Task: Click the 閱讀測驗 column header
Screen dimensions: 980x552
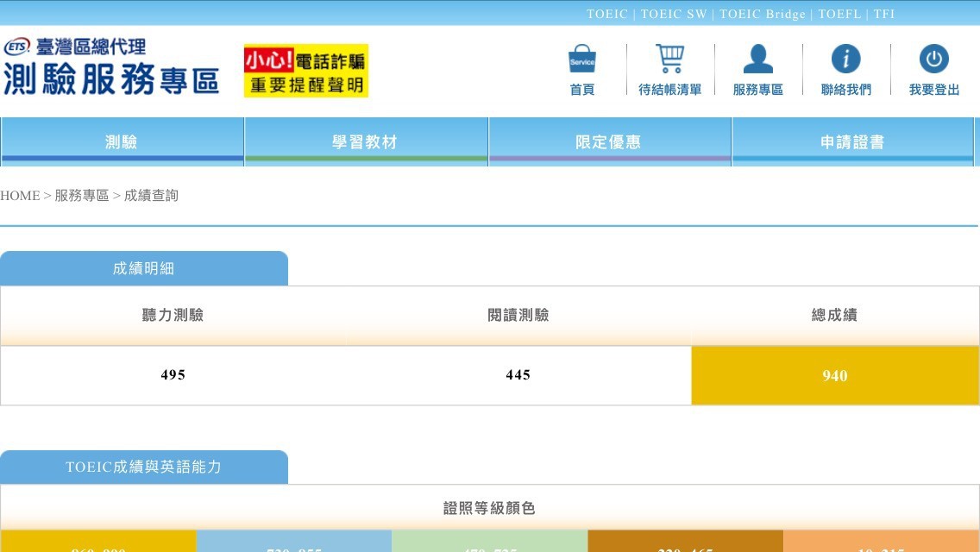Action: tap(518, 315)
